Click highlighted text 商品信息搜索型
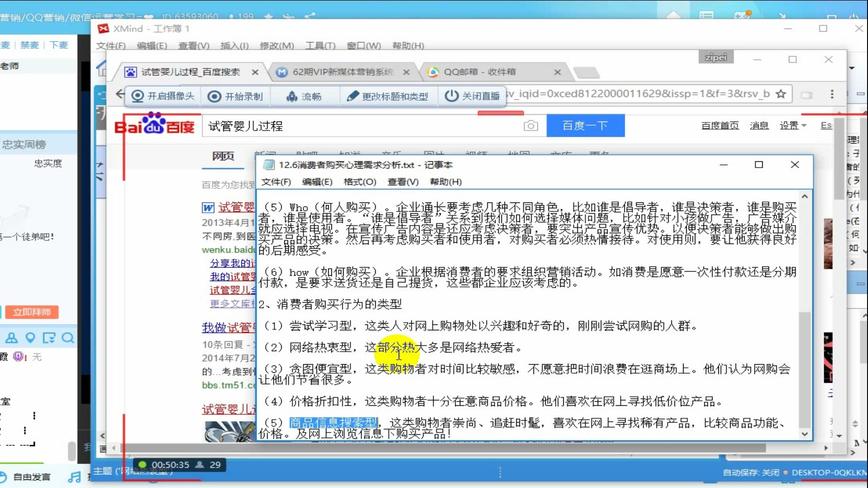Image resolution: width=868 pixels, height=488 pixels. [334, 423]
